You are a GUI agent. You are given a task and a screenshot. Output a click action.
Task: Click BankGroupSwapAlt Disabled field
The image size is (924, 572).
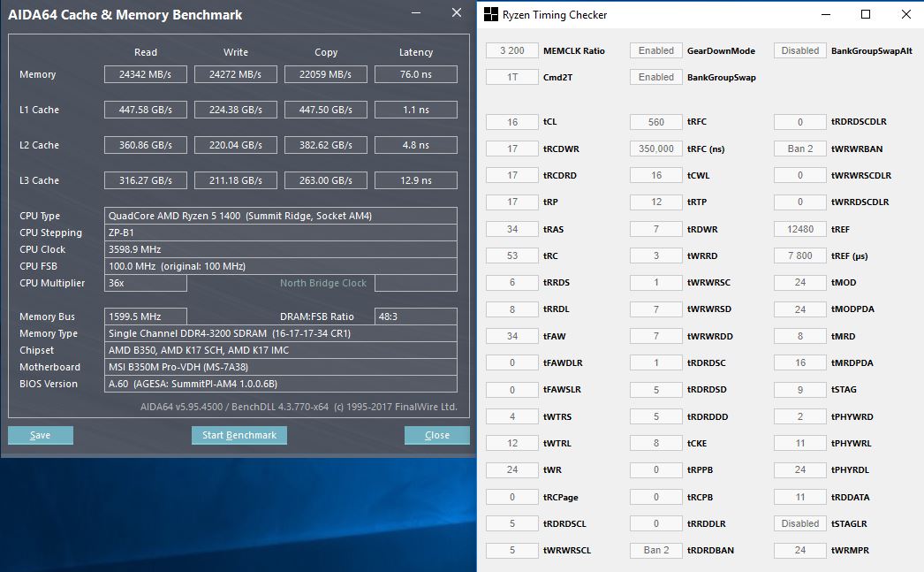(x=800, y=50)
